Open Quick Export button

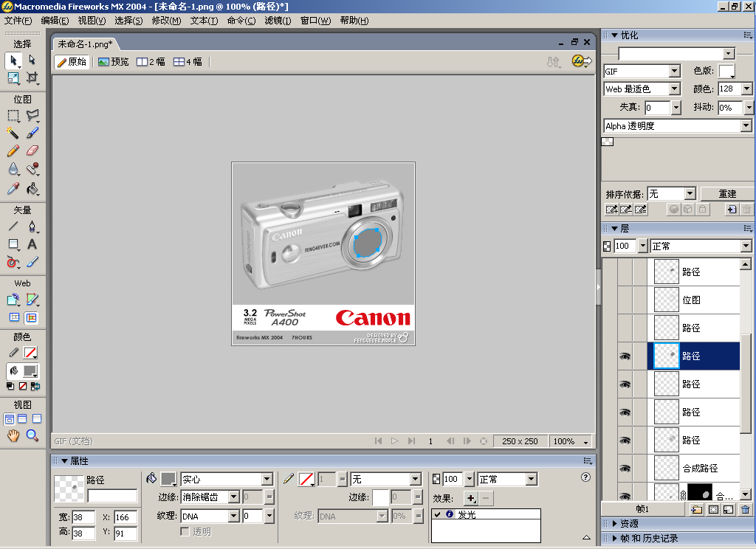582,61
